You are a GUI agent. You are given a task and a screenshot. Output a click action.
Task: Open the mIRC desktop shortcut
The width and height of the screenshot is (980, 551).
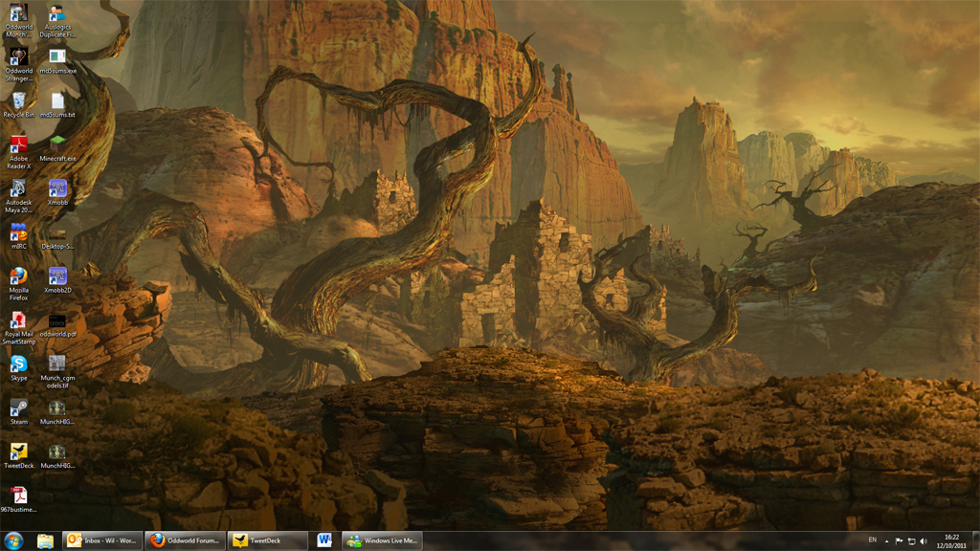pos(18,232)
